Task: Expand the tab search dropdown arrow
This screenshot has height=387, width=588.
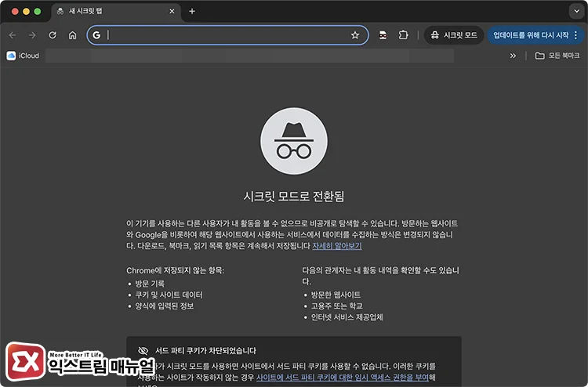Action: click(576, 11)
